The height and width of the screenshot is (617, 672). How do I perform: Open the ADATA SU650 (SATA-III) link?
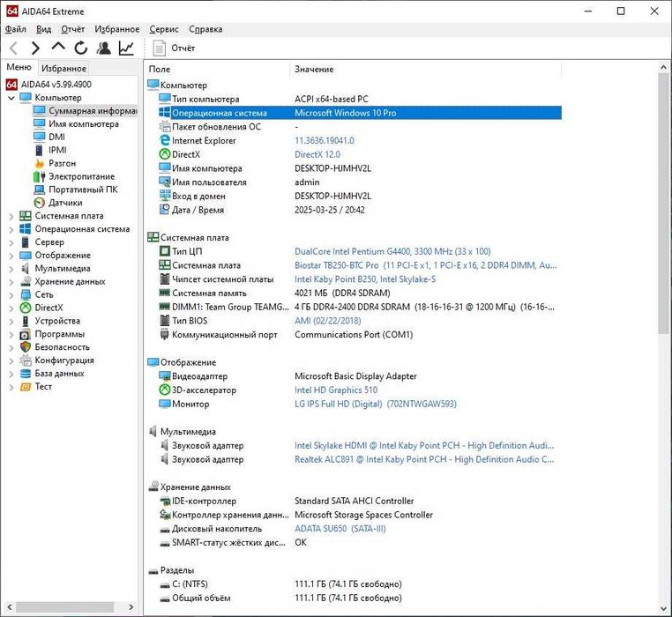tap(340, 529)
